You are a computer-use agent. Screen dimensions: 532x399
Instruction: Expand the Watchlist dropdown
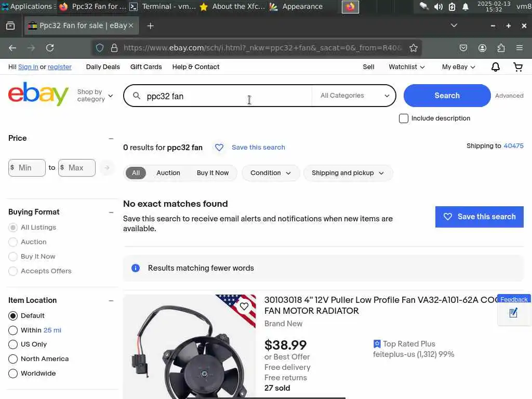(406, 67)
